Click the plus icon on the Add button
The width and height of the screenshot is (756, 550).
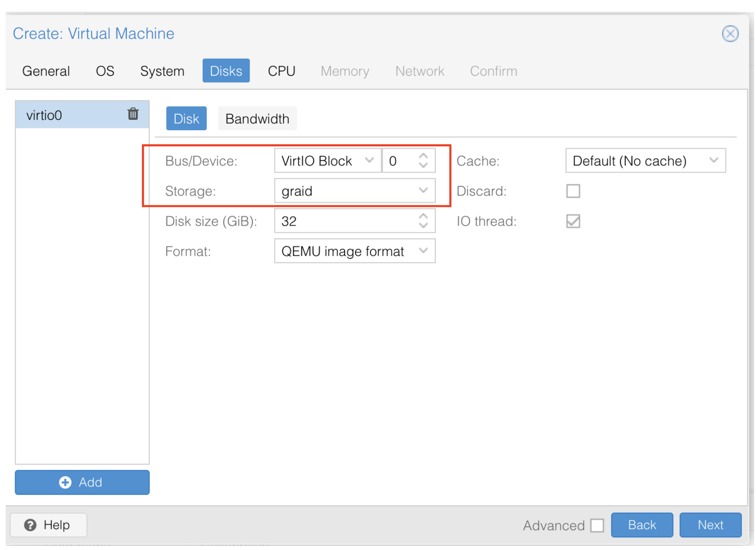[x=65, y=482]
